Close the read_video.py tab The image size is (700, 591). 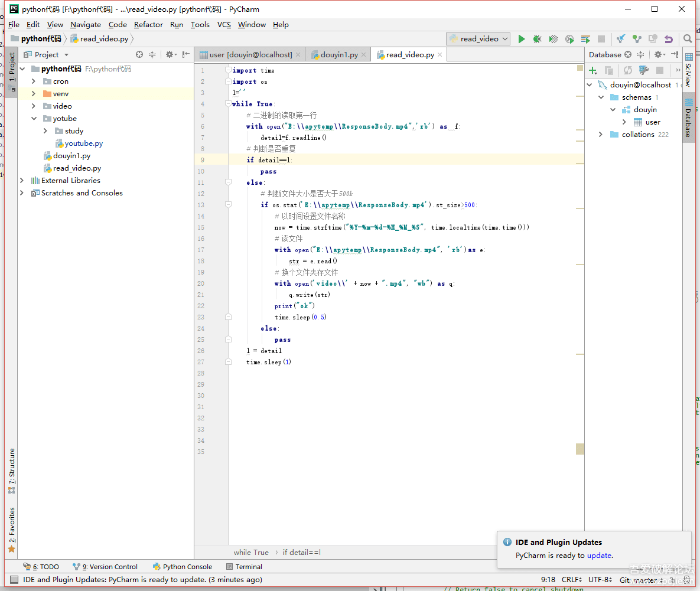[x=439, y=54]
